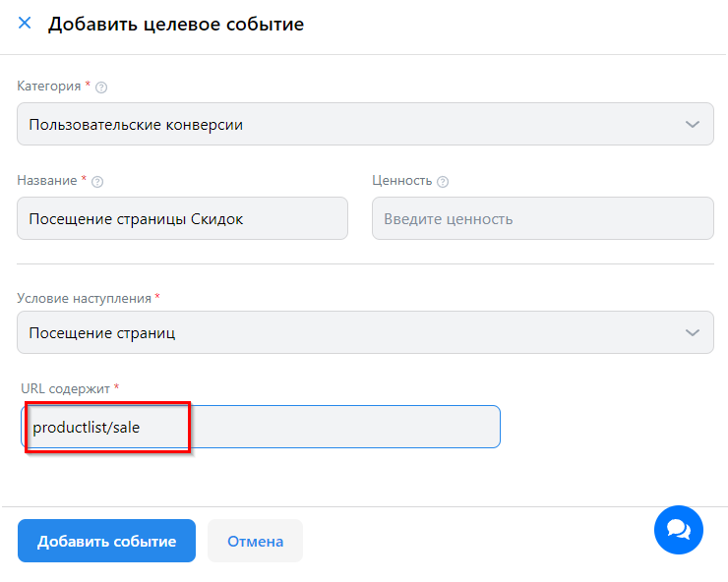The height and width of the screenshot is (582, 728).
Task: Click the help icon beside Ценность label
Action: point(443,182)
